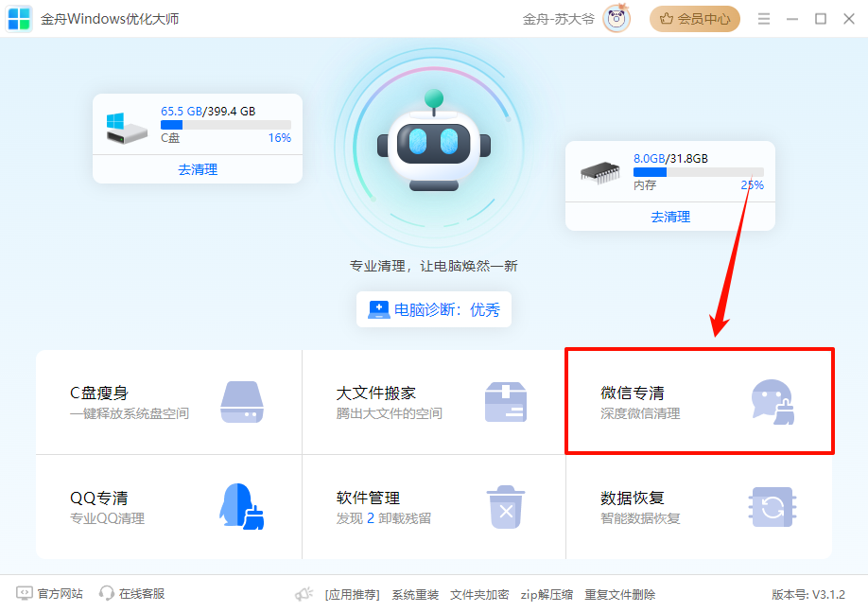
Task: Click 发现 2 卸载残留 text
Action: coord(384,518)
